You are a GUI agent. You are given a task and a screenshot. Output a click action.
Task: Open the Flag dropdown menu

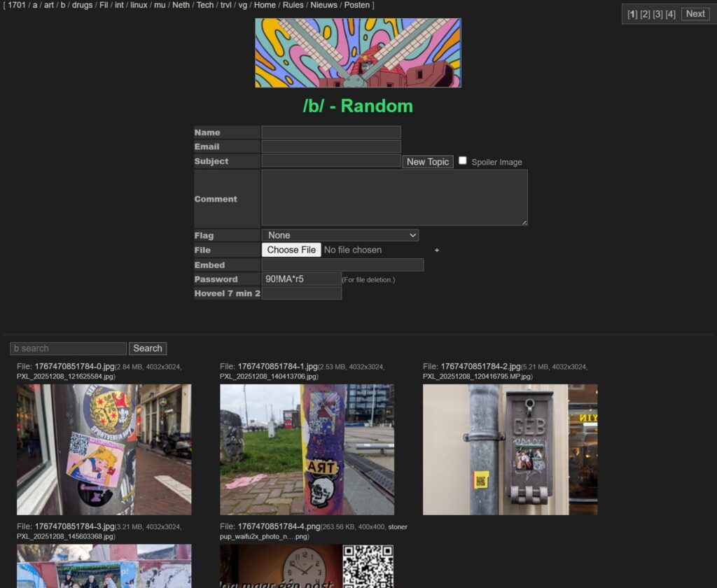(340, 235)
